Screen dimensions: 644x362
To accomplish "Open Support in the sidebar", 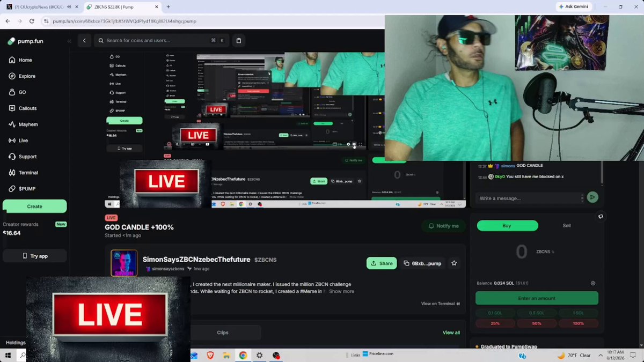I will (23, 157).
